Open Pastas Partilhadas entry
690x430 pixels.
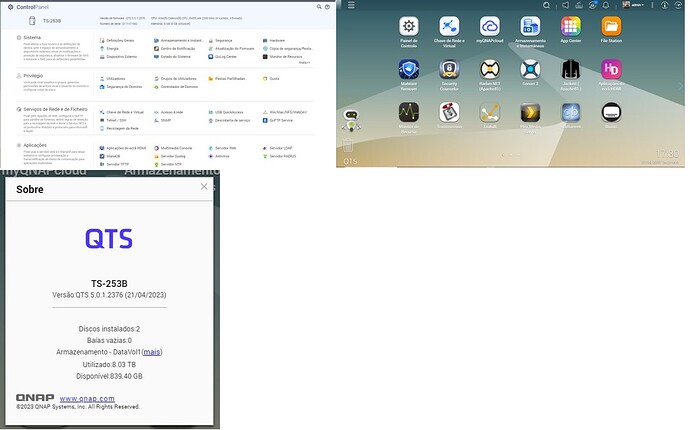pyautogui.click(x=227, y=79)
